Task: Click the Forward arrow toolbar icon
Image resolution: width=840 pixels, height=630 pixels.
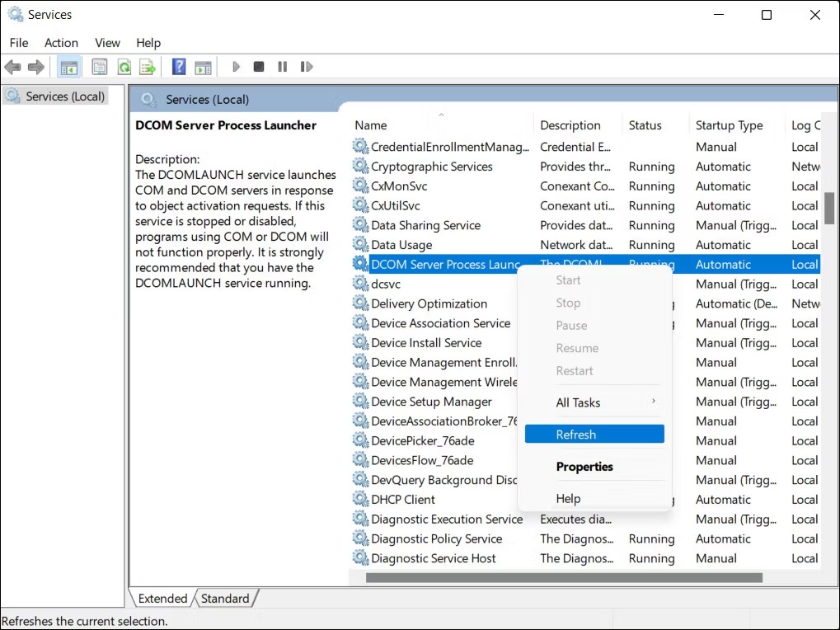Action: pyautogui.click(x=36, y=67)
